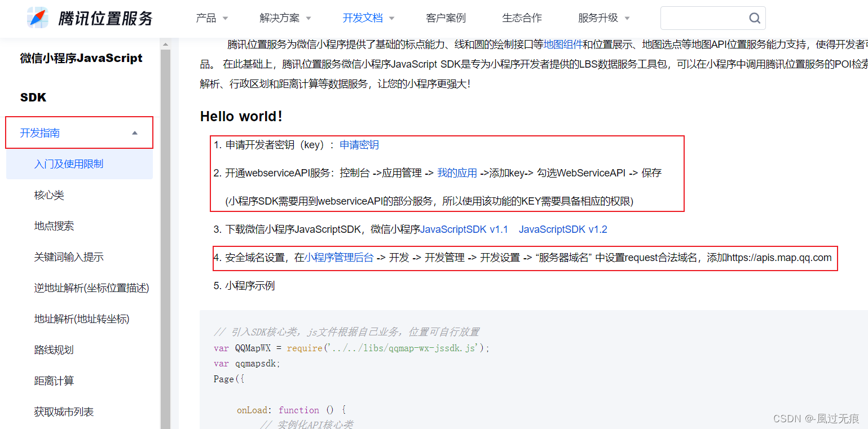This screenshot has height=429, width=868.
Task: Go to 客户案例 in the top navigation
Action: 446,18
